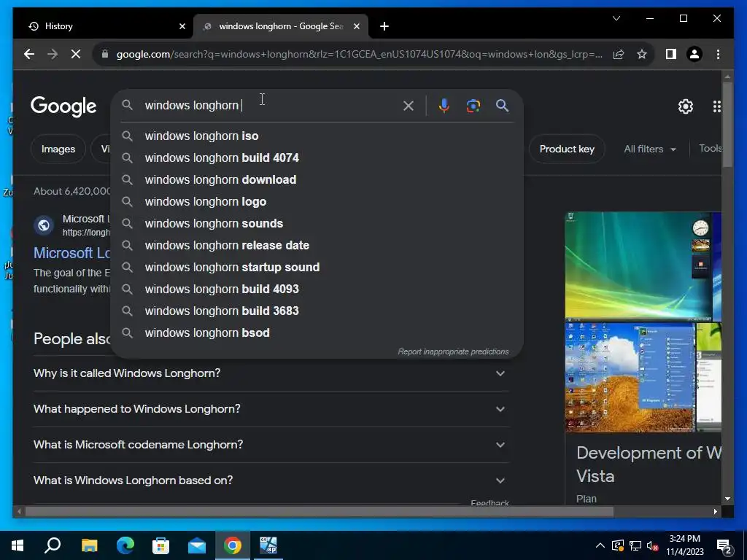The width and height of the screenshot is (747, 560).
Task: Choose suggestion windows longhorn iso
Action: click(317, 136)
